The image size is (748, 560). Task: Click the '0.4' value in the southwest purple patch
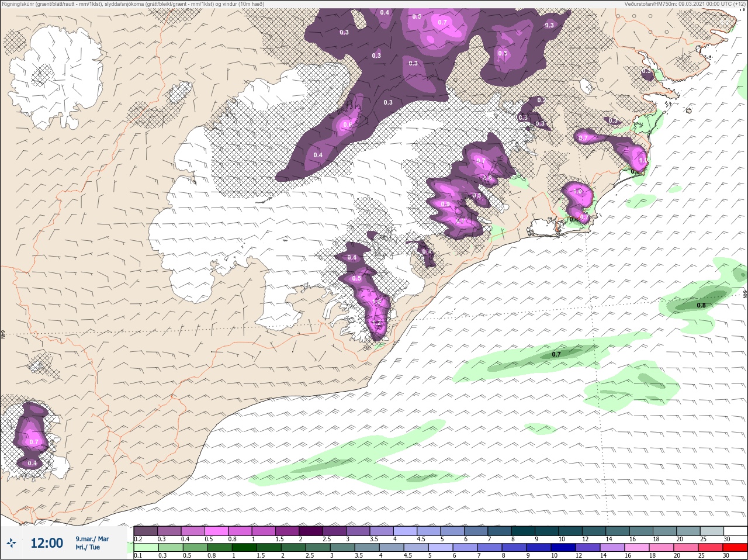(32, 463)
